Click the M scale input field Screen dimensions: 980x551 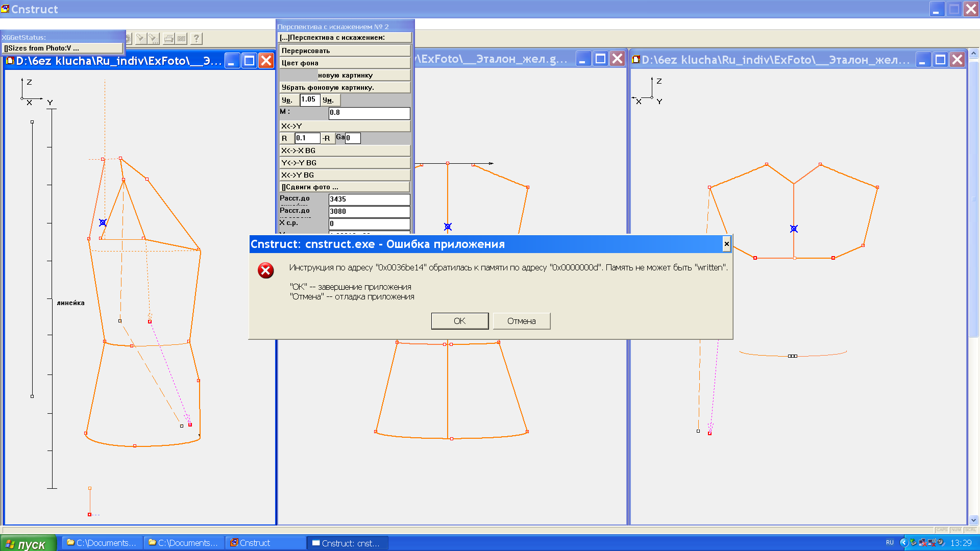tap(369, 113)
